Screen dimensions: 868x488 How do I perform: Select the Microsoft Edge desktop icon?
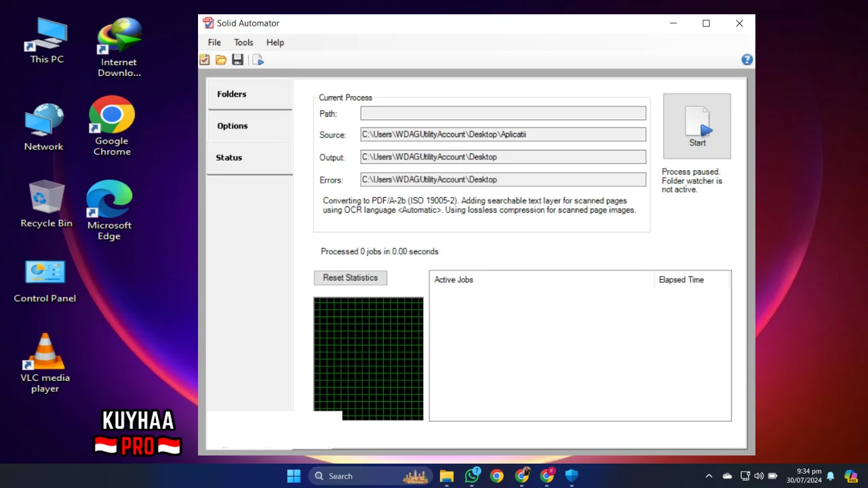pyautogui.click(x=109, y=210)
